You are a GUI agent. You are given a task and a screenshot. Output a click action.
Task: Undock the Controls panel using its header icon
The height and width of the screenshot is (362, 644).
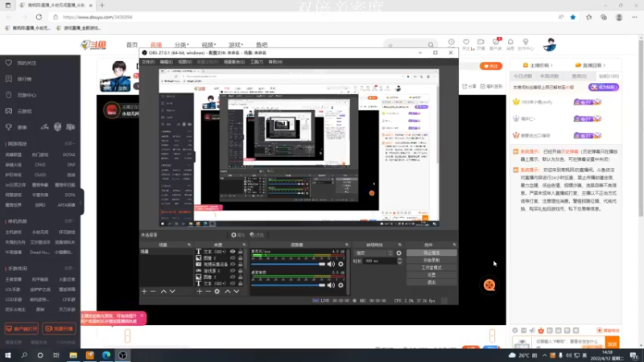(454, 245)
